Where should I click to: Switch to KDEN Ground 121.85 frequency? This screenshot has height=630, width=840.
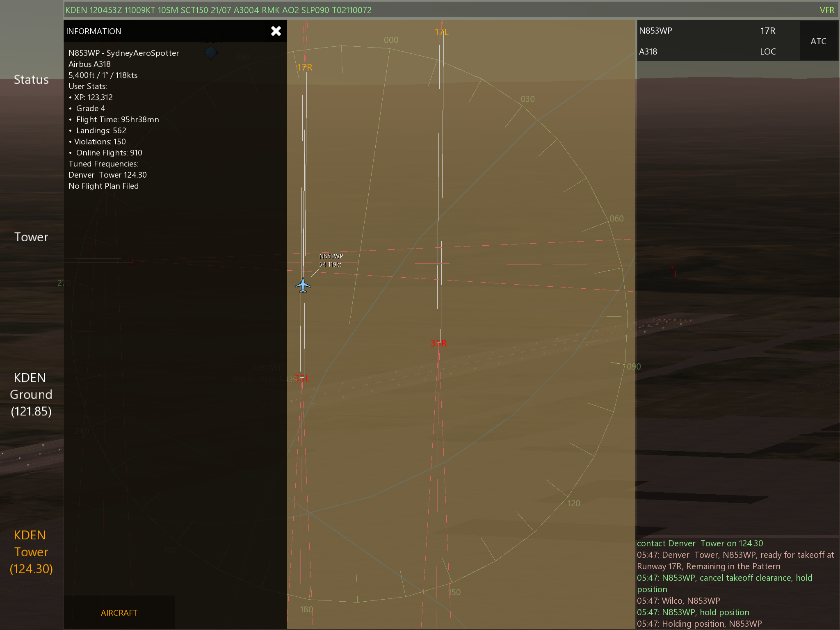pos(31,394)
